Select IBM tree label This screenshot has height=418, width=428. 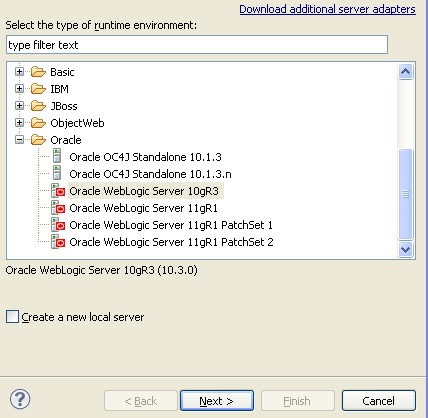(59, 89)
